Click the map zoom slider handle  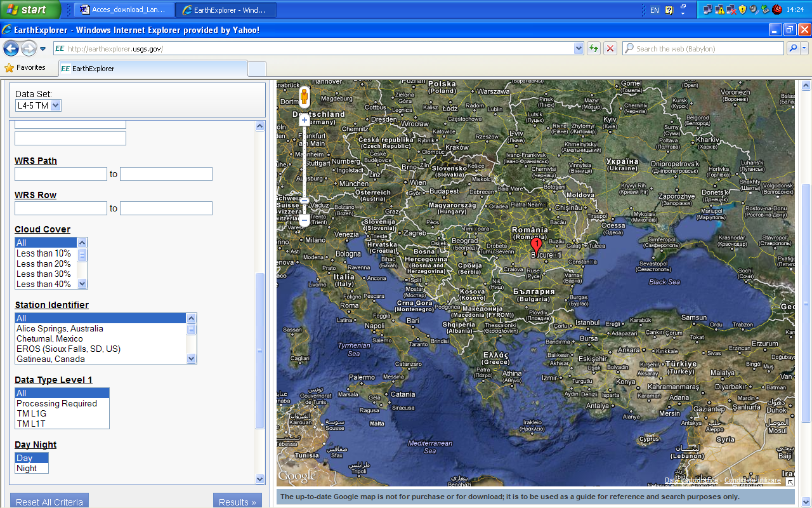[304, 201]
